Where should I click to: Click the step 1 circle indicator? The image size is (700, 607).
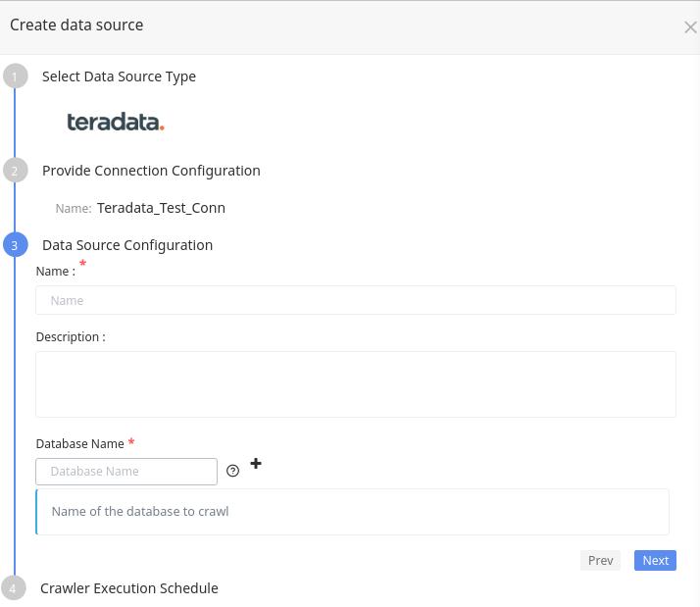(15, 76)
